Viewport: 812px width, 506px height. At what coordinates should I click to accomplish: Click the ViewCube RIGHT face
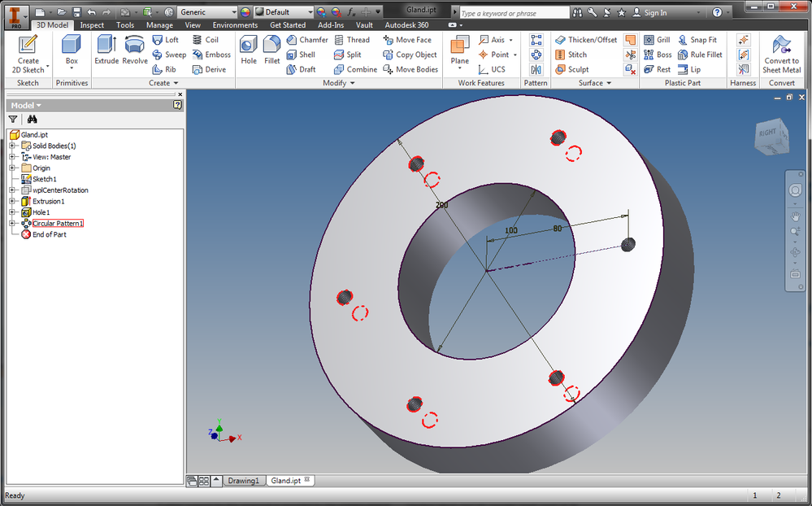tap(767, 133)
